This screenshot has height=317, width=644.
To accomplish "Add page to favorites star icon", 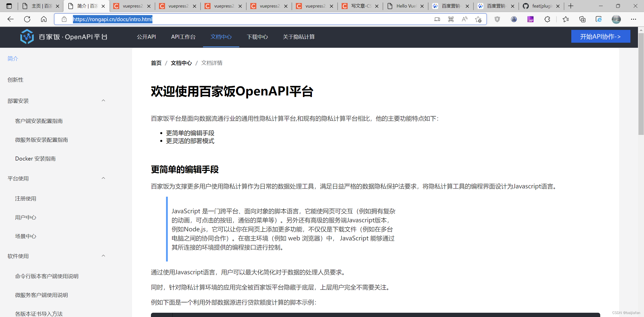I will 478,19.
